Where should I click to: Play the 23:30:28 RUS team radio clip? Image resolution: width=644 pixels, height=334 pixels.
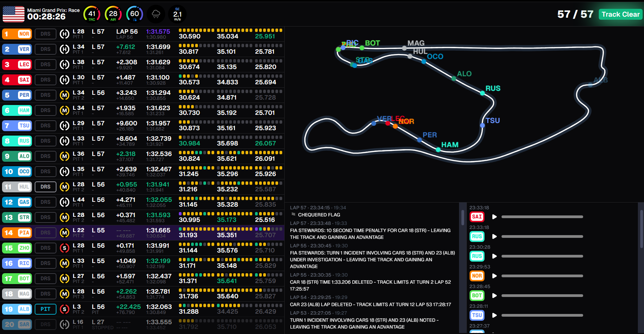494,256
